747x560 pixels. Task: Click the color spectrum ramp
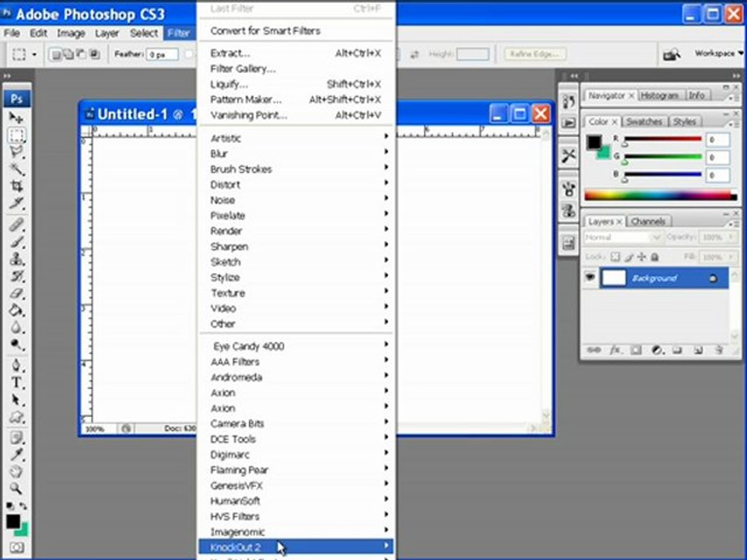[661, 194]
